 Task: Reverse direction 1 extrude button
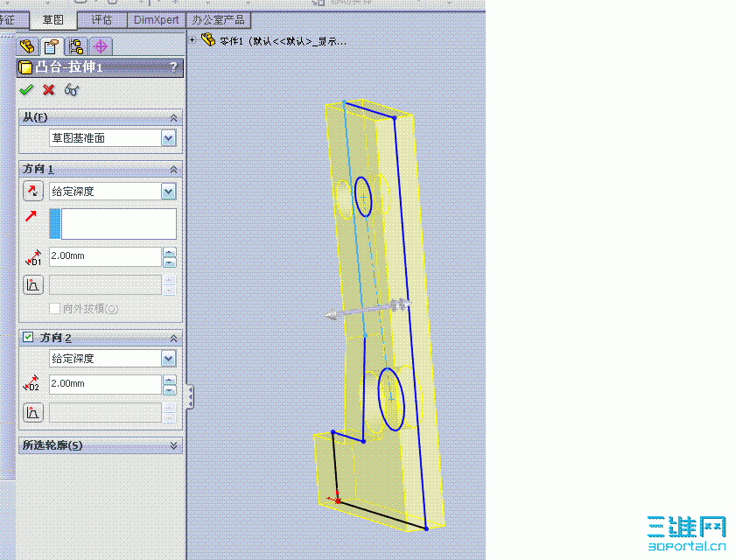pos(33,192)
